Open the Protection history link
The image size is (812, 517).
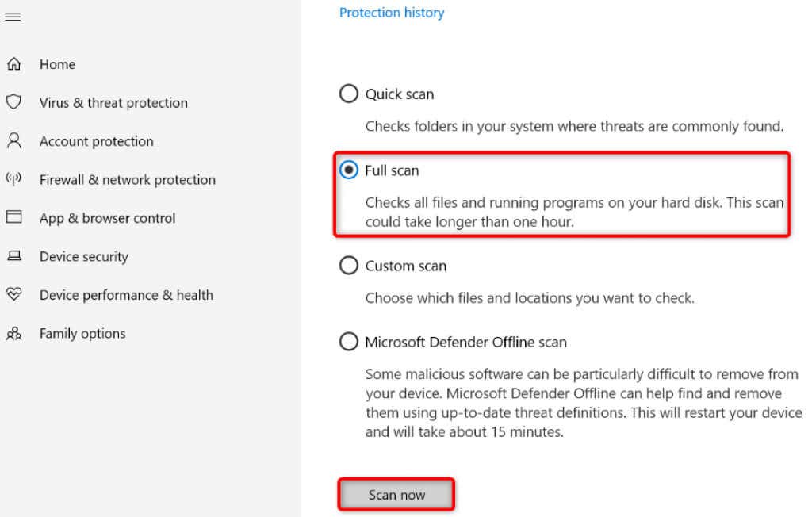(x=392, y=13)
